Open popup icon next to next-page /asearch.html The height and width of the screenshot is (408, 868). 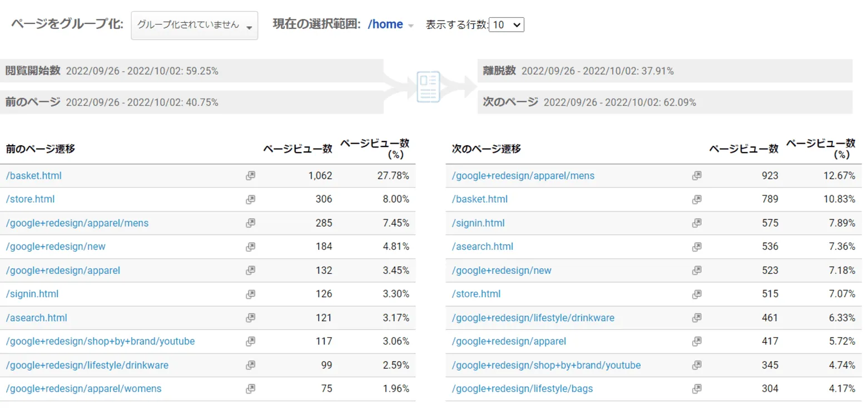coord(697,247)
